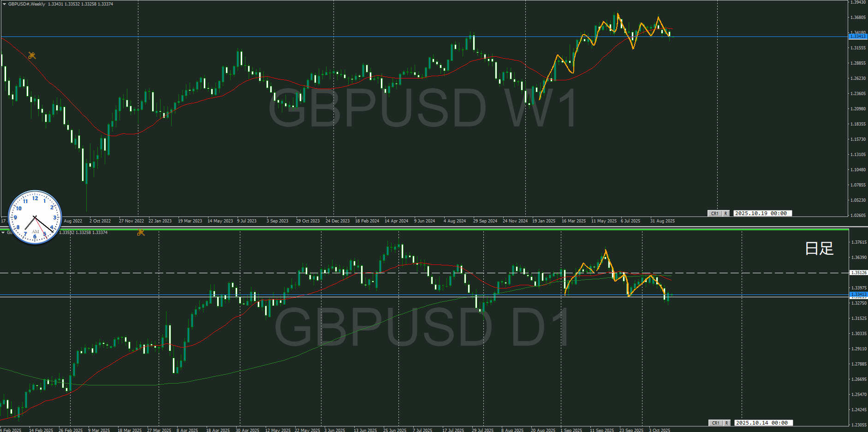Click the 2025.10.19 00:00 date field
Screen dimensions: 868x432
762,213
